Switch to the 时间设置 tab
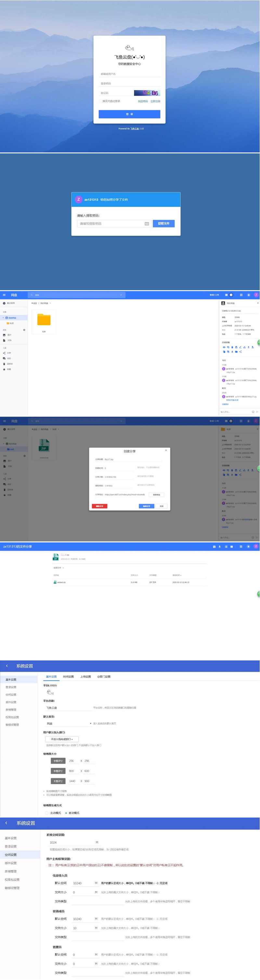 68,677
